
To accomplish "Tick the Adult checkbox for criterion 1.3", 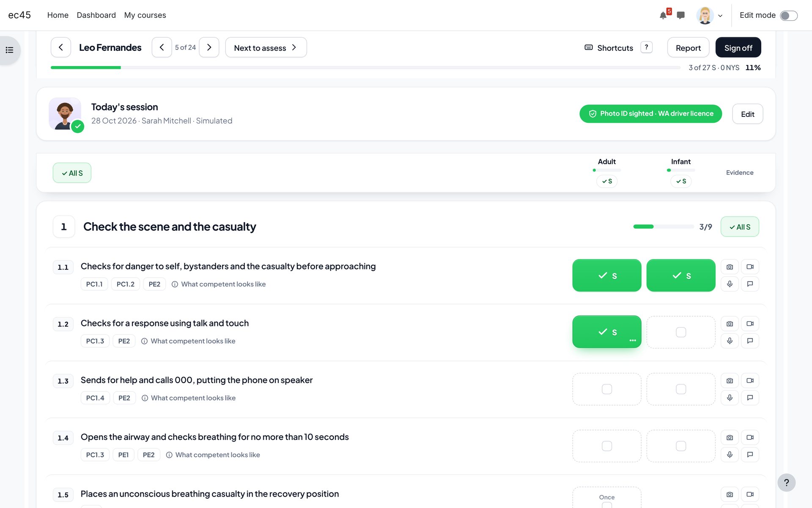I will coord(607,389).
